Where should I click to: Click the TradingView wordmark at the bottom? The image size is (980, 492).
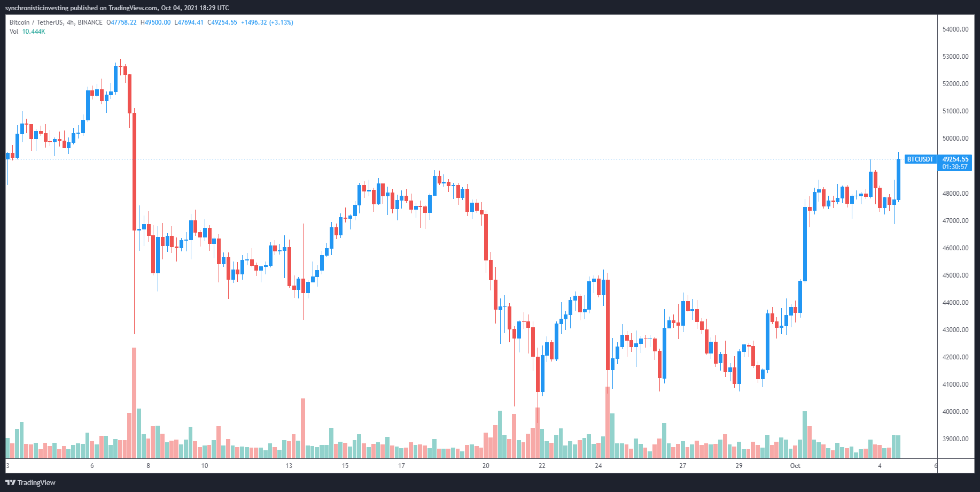tap(36, 482)
